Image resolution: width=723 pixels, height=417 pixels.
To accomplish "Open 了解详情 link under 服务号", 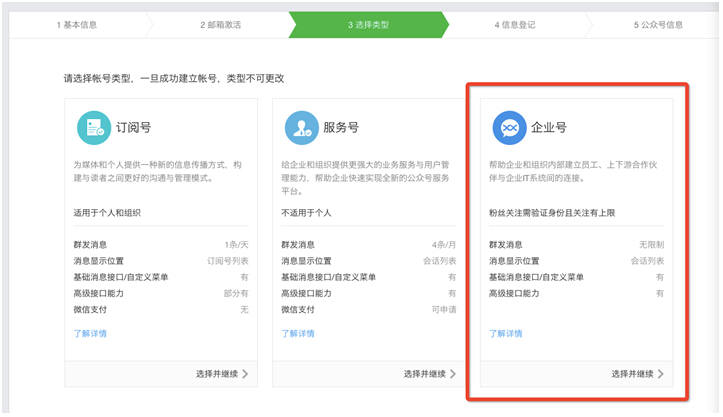I will (x=297, y=333).
